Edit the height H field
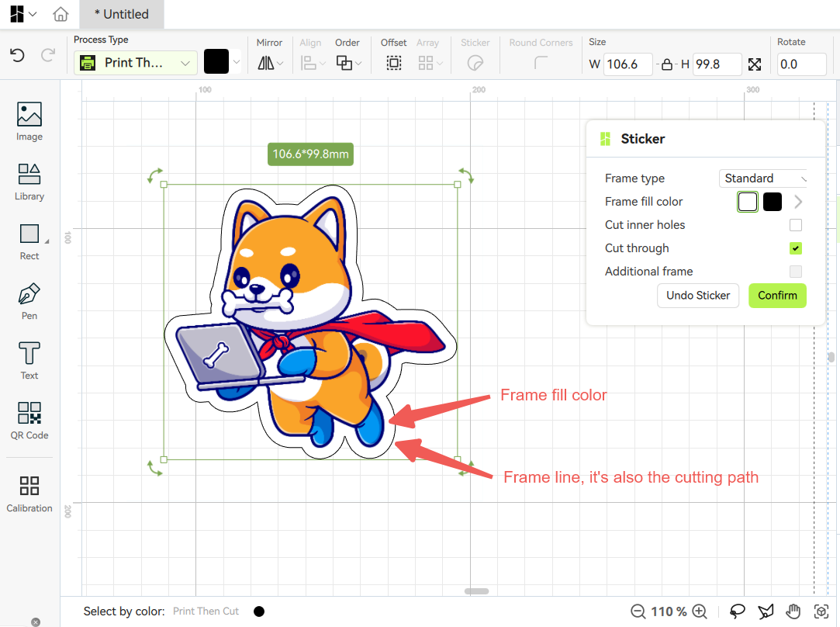Screen dimensions: 840x627 (717, 64)
